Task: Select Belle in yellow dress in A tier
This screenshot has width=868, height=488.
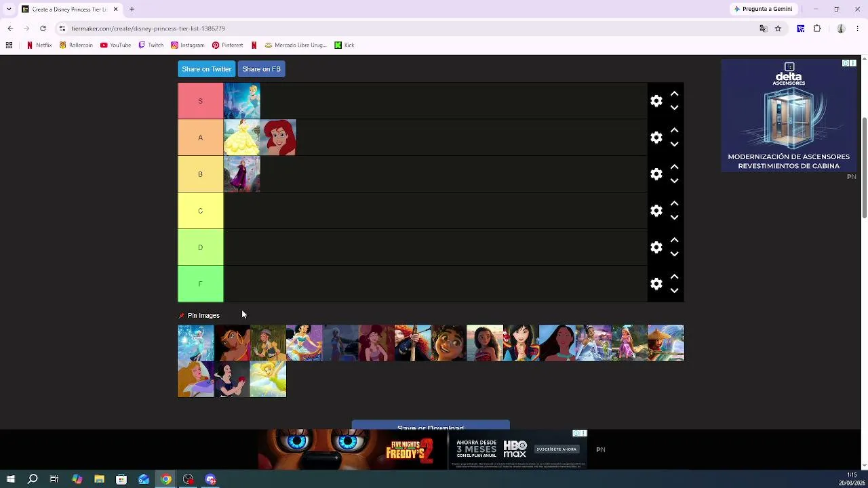Action: 242,138
